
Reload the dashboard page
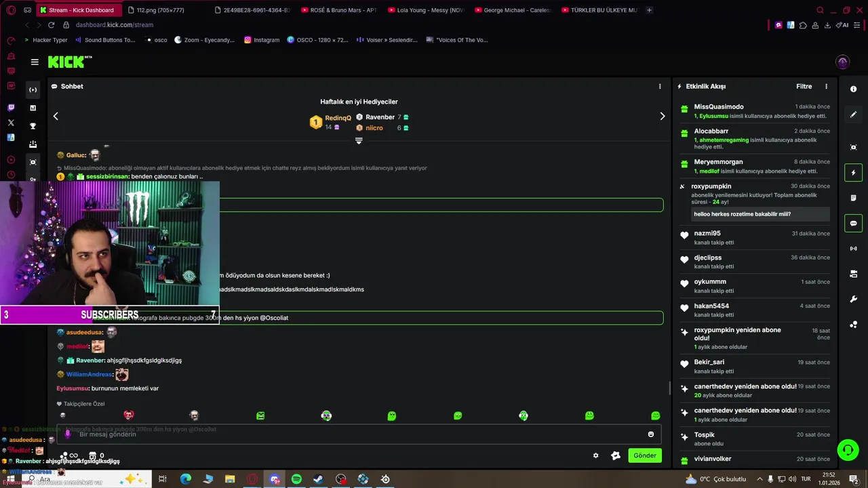point(51,25)
